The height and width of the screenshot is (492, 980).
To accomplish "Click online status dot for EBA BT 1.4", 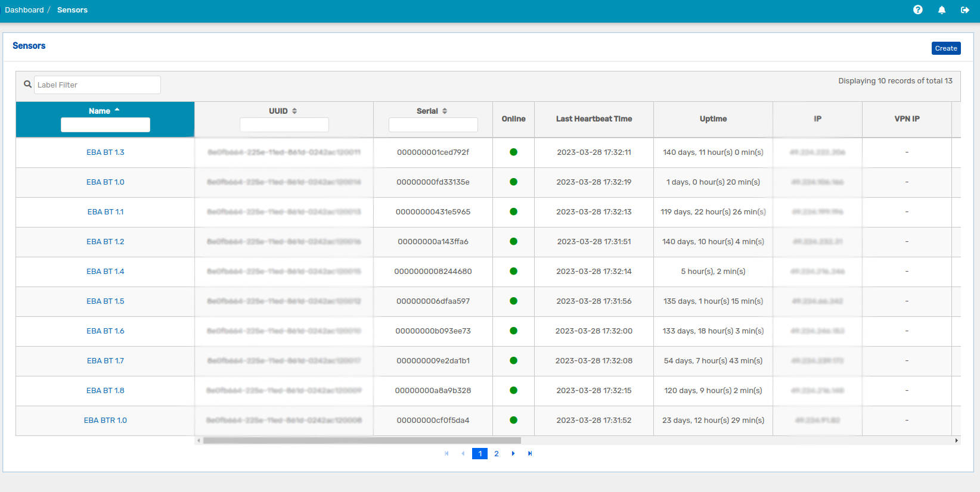I will 513,271.
